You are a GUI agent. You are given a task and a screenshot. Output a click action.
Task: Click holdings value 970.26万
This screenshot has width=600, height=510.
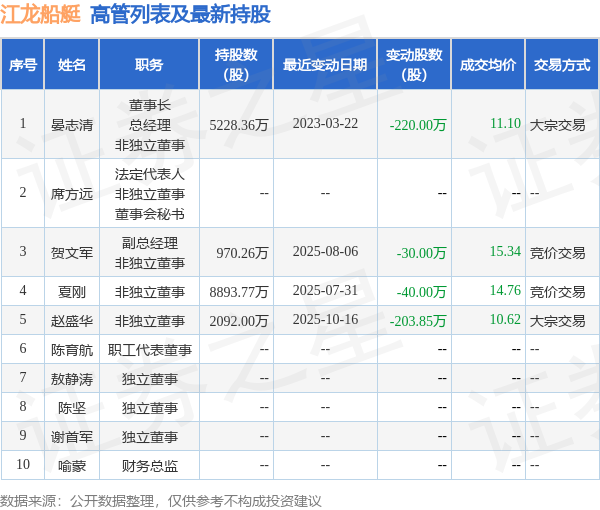coord(242,253)
